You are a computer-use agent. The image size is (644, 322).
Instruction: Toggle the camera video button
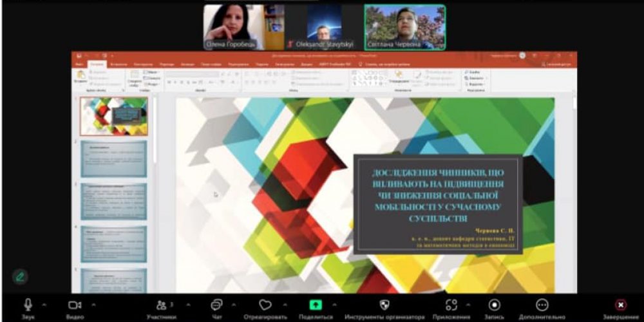(75, 305)
